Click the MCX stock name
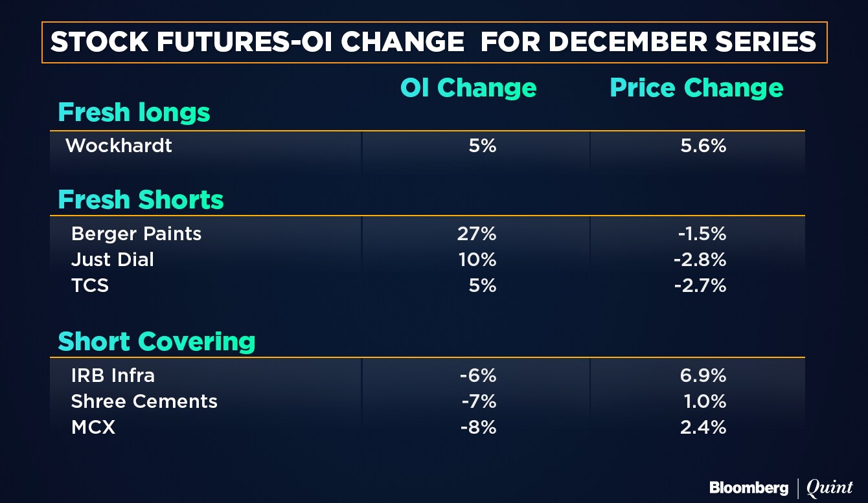 pos(93,427)
